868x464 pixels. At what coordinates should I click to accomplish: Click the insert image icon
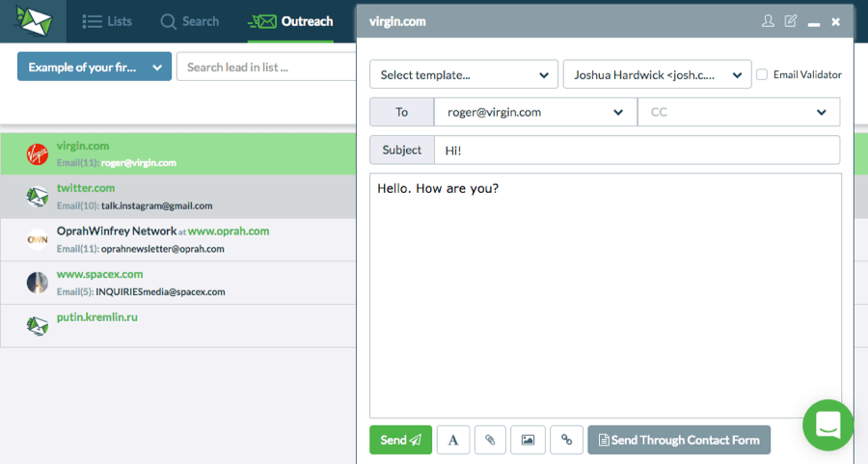[528, 440]
